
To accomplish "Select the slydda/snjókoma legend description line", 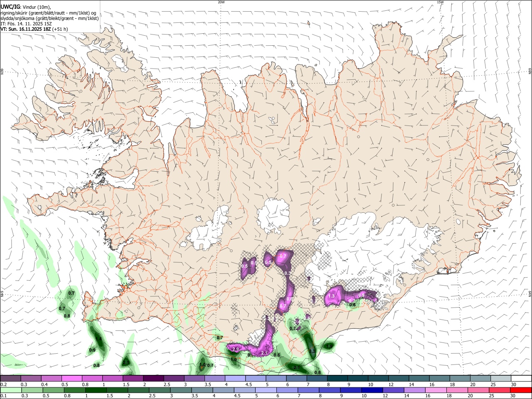I will click(49, 18).
